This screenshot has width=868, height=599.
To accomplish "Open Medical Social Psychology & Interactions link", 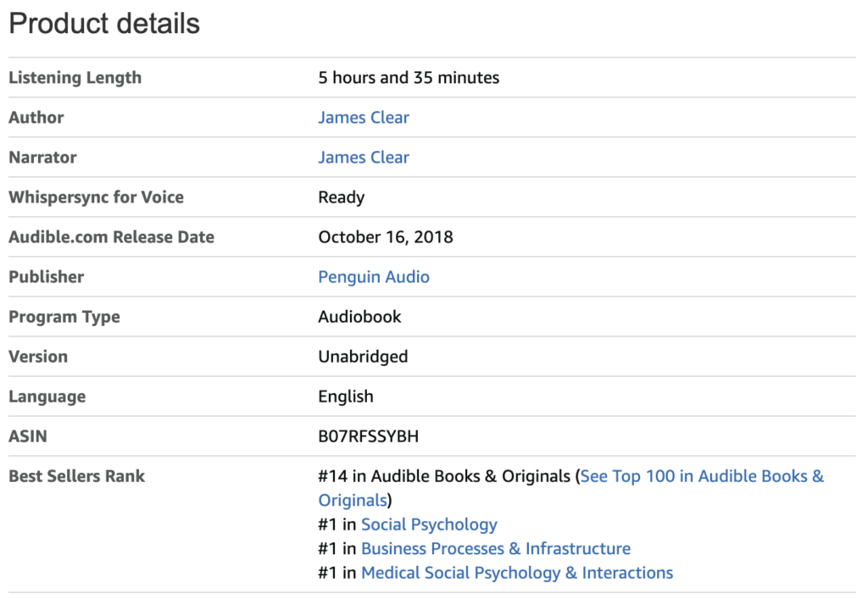I will (517, 573).
